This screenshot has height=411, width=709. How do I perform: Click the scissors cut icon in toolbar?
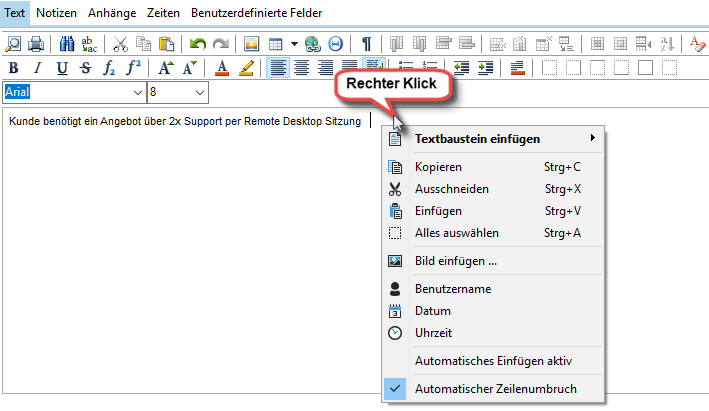[x=120, y=44]
